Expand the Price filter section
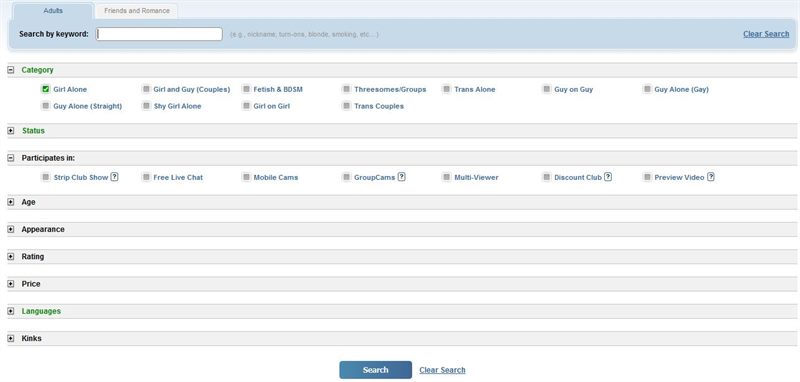Viewport: 800px width, 382px height. pos(11,284)
